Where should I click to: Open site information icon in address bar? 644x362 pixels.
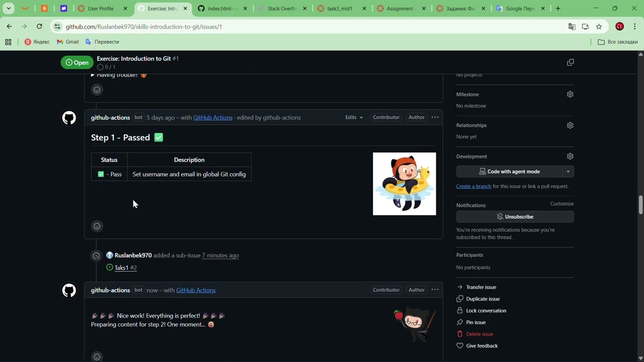57,27
